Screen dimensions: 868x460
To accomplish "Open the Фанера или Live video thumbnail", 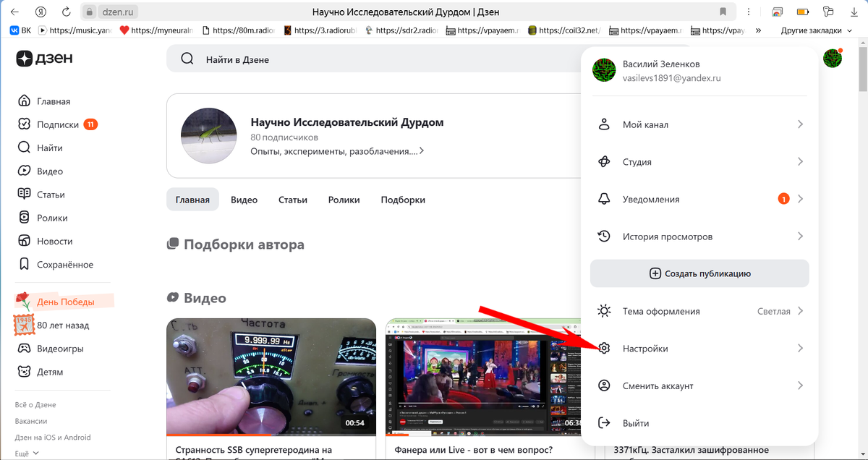I will coord(490,378).
